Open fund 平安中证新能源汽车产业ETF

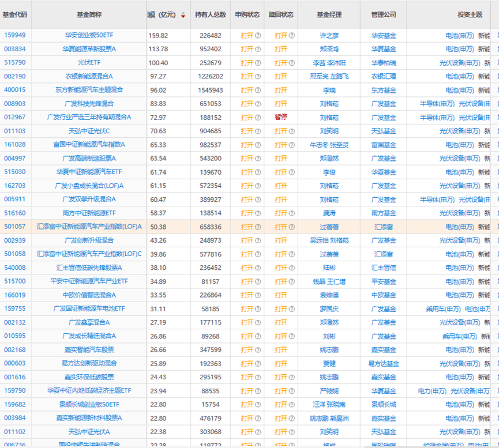(89, 281)
